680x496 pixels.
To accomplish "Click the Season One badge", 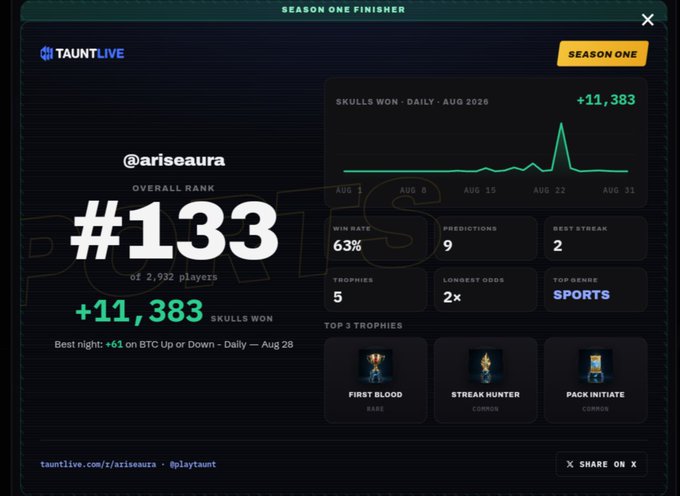I will (602, 54).
